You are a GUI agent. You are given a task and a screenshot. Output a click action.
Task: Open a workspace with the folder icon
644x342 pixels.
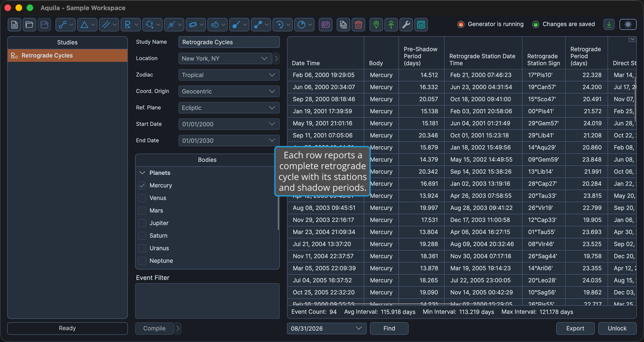29,25
